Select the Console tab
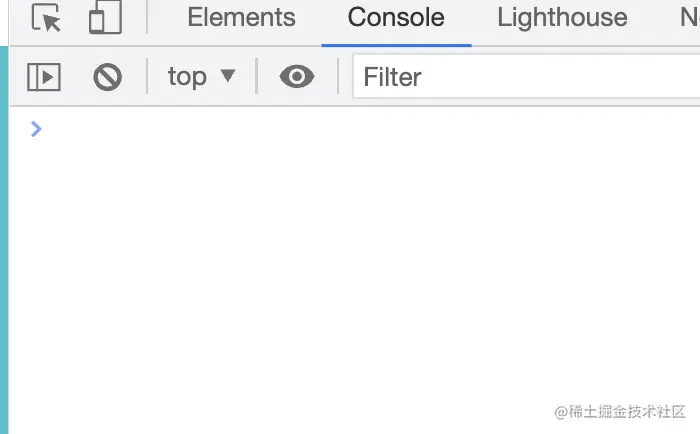Viewport: 700px width, 434px height. point(396,17)
